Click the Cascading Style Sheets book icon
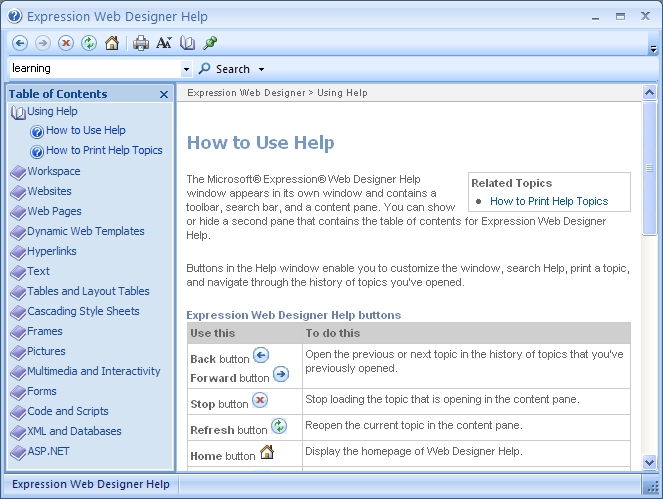663x499 pixels. point(18,313)
